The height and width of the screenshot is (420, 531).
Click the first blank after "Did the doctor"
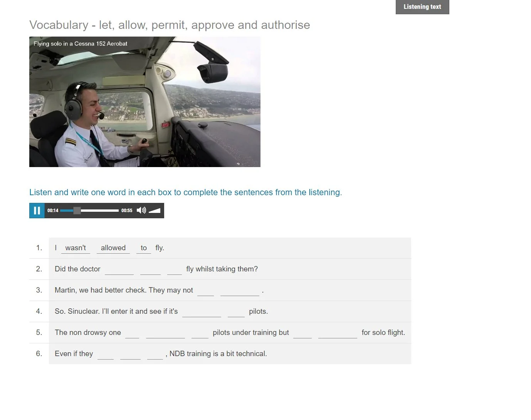119,269
